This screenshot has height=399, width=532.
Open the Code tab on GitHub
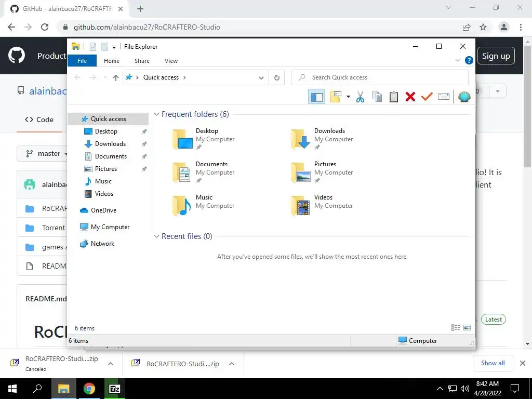39,120
